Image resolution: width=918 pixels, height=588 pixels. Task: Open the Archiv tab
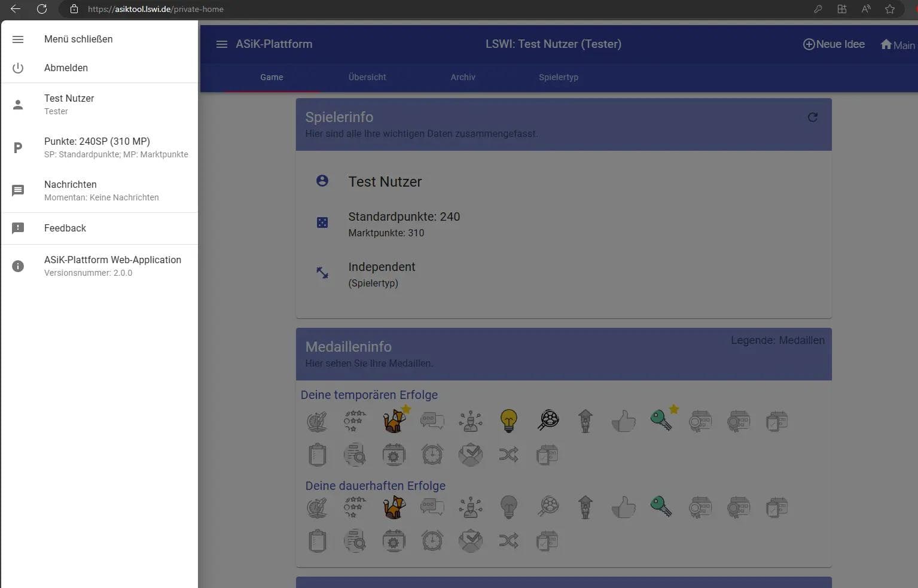click(x=463, y=77)
